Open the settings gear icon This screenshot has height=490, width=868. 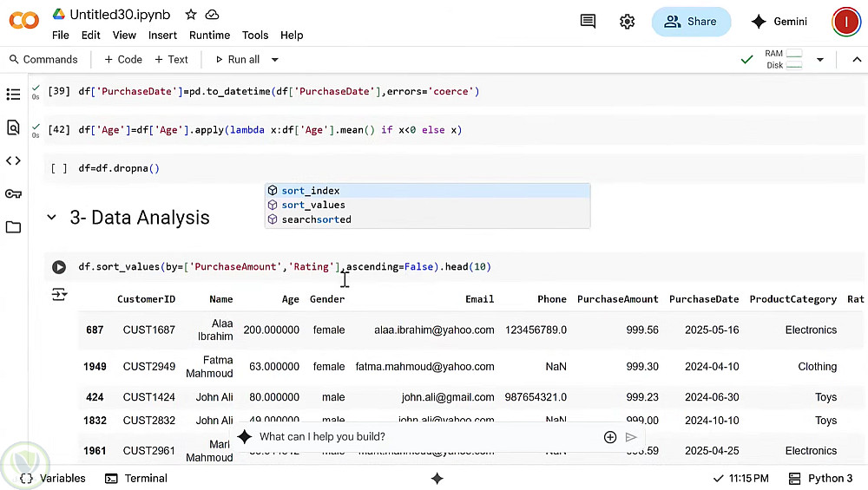627,22
